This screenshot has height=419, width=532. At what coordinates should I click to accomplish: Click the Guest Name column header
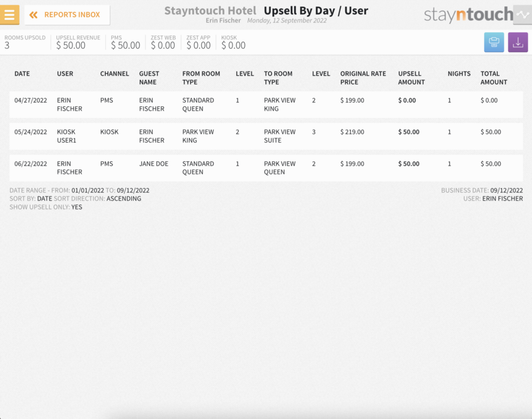(149, 77)
